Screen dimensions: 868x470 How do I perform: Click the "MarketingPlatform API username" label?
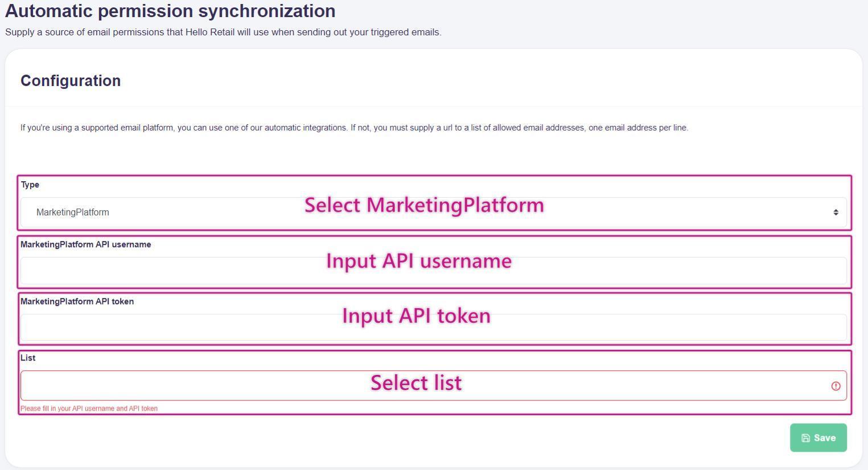click(x=86, y=244)
